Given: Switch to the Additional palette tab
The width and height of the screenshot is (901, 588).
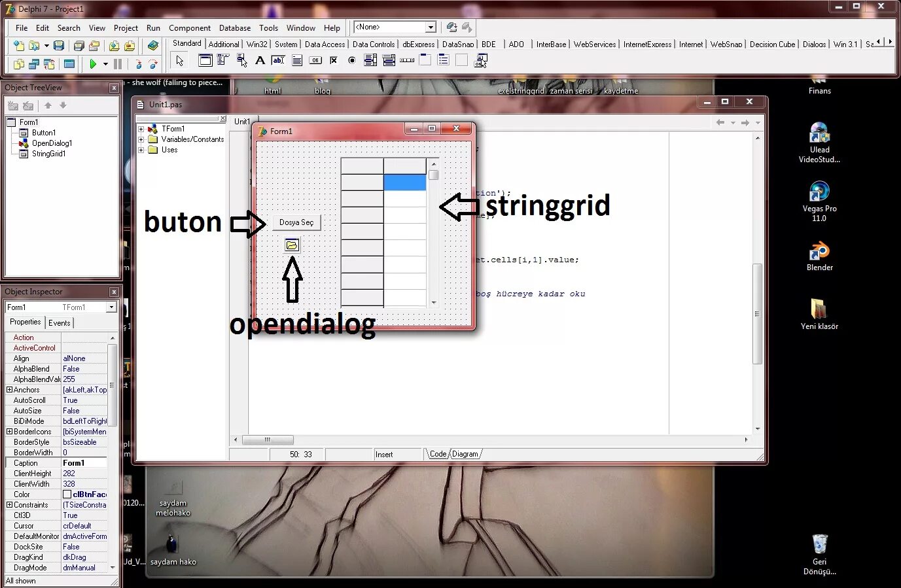Looking at the screenshot, I should tap(224, 44).
